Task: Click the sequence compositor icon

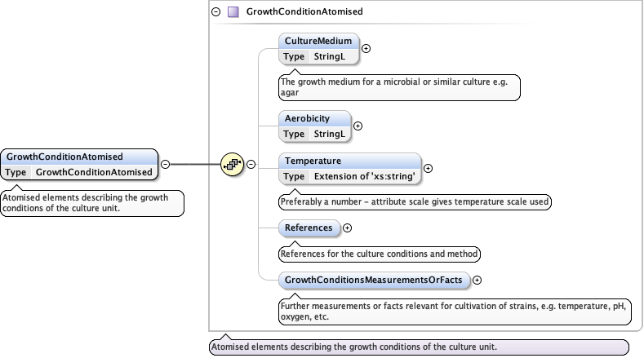Action: pos(233,164)
